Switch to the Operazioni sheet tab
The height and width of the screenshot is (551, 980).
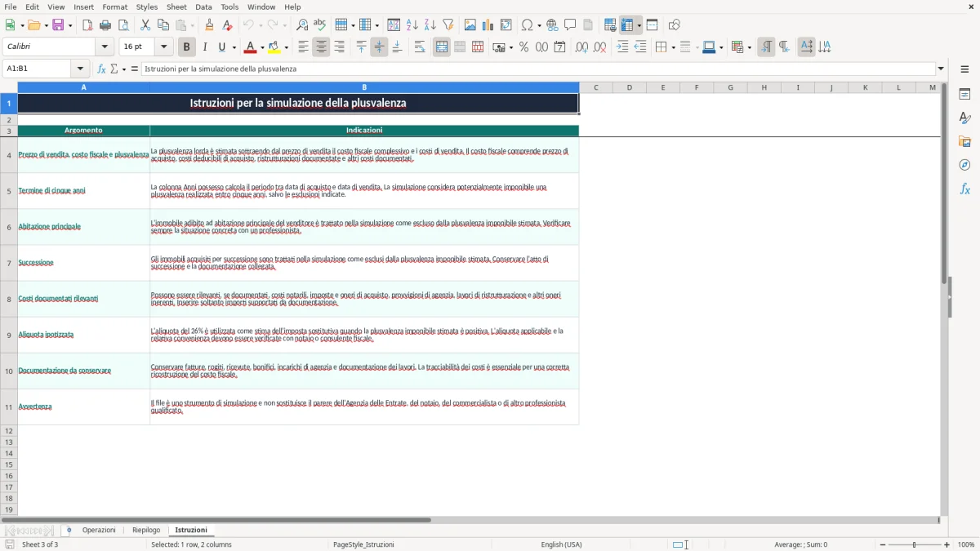click(x=99, y=531)
